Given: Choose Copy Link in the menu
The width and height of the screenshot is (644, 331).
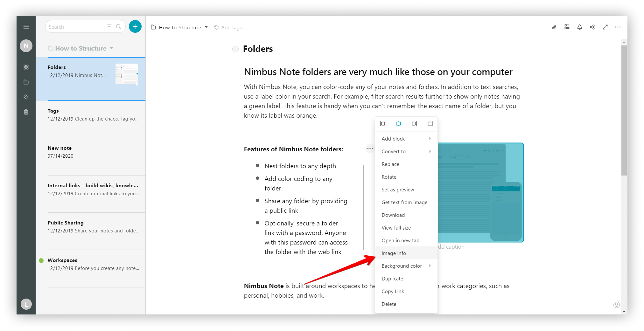Looking at the screenshot, I should [x=406, y=291].
